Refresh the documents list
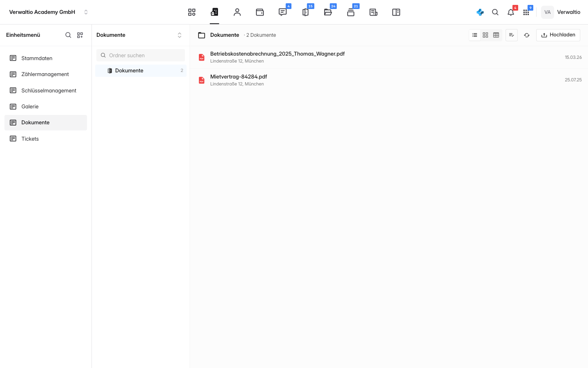588x368 pixels. tap(527, 35)
